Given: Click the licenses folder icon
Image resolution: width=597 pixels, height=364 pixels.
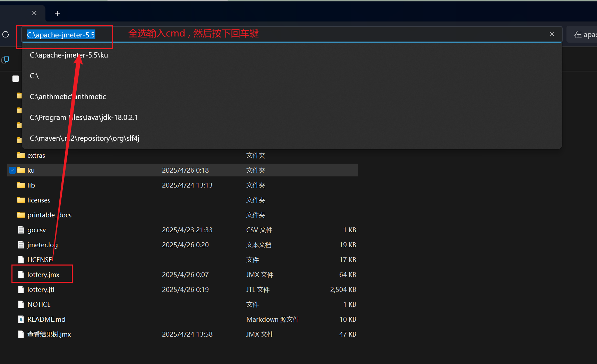Looking at the screenshot, I should click(21, 200).
